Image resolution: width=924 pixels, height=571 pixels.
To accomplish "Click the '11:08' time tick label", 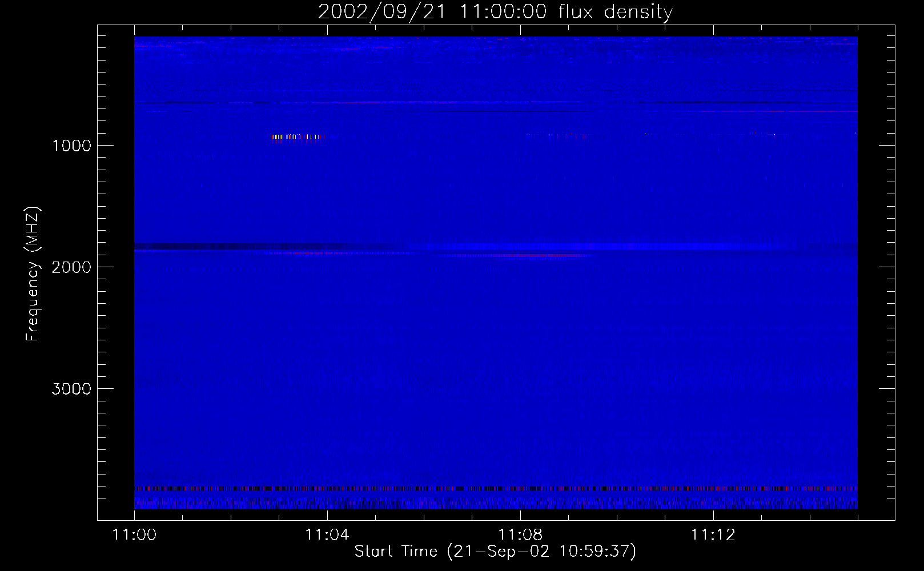I will click(520, 535).
